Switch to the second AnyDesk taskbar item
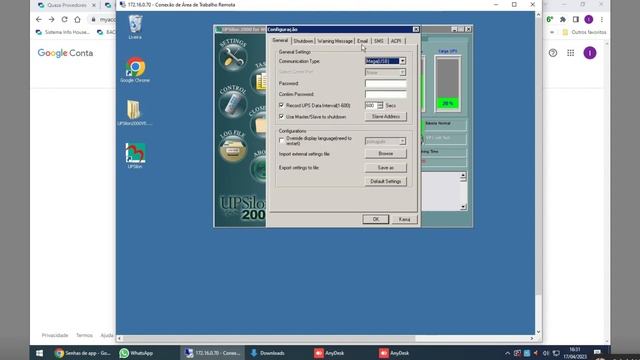 point(394,353)
